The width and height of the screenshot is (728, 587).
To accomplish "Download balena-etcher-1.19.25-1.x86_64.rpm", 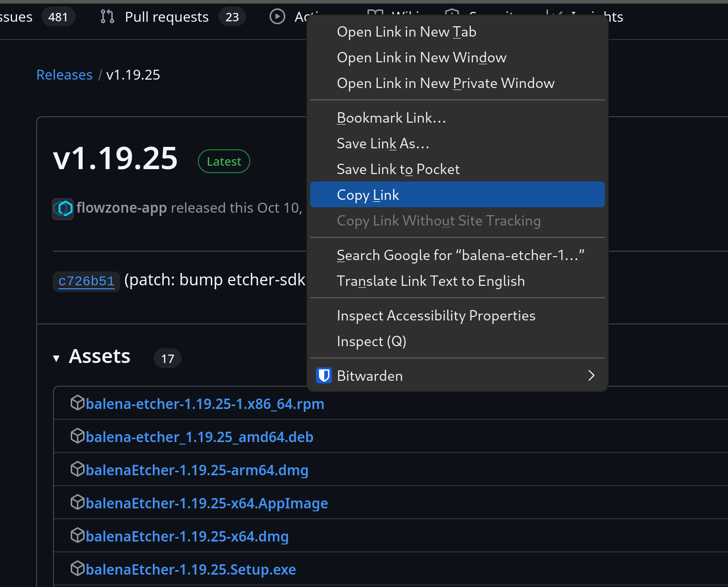I will 205,404.
